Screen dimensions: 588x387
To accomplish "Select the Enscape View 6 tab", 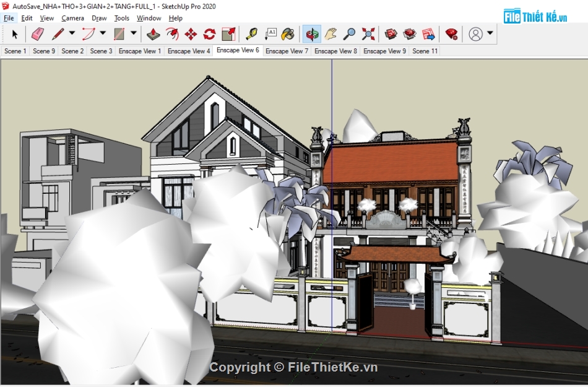I will 238,50.
